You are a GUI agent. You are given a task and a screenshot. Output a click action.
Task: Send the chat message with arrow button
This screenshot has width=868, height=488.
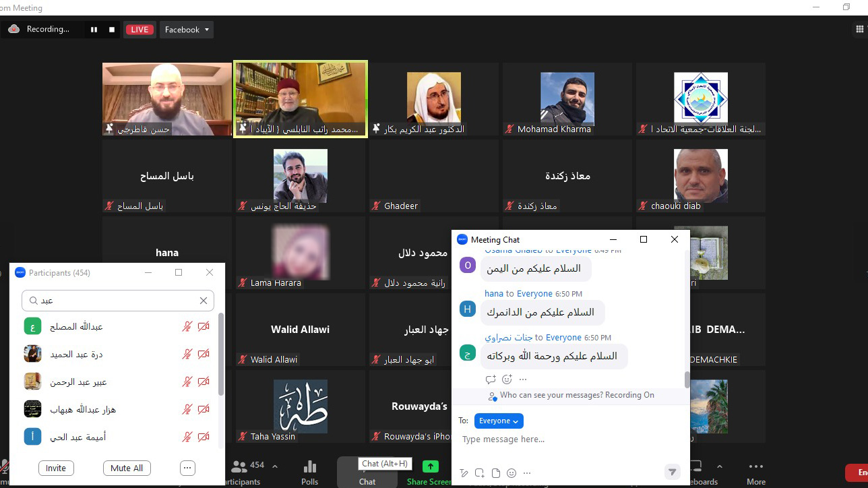(x=672, y=472)
